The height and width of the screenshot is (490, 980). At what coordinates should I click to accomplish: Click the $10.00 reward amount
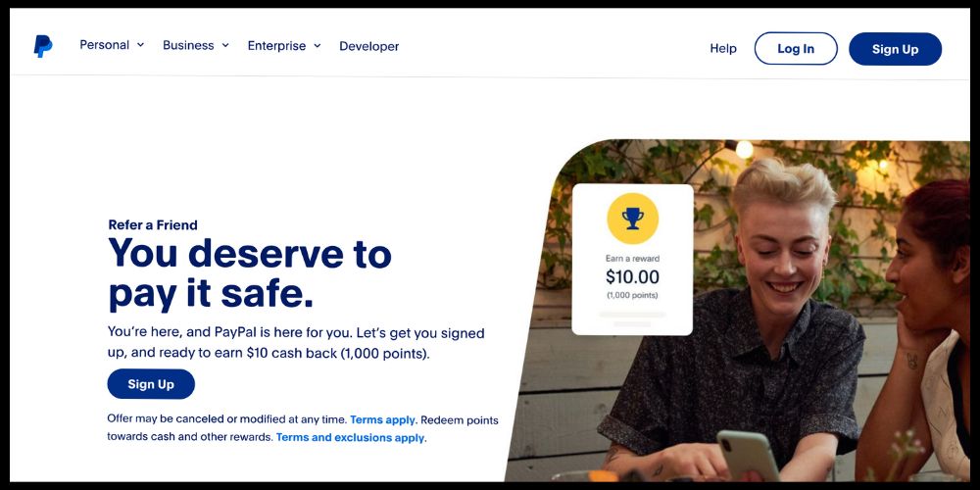(x=632, y=277)
